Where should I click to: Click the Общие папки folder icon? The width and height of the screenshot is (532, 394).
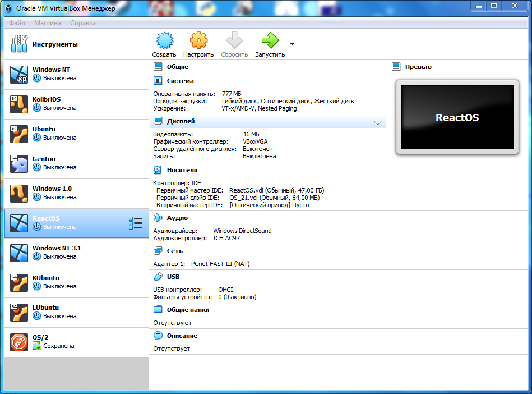click(x=158, y=310)
